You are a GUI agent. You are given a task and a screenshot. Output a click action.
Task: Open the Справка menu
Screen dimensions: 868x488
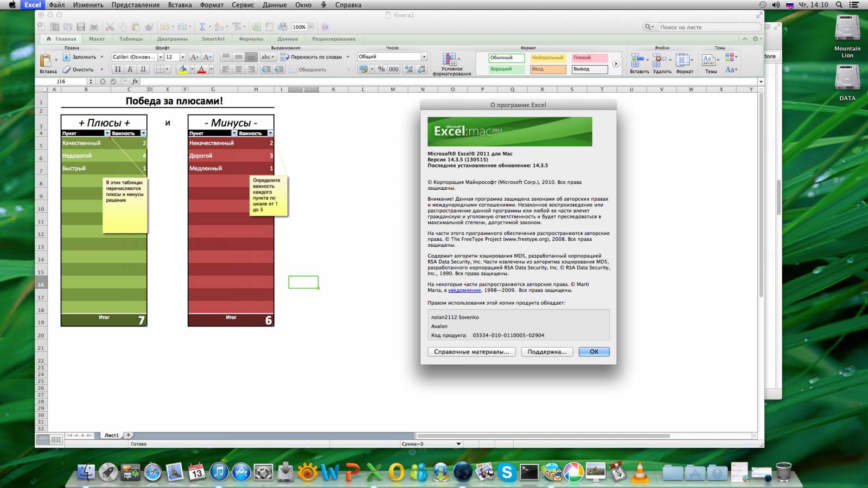click(x=348, y=5)
